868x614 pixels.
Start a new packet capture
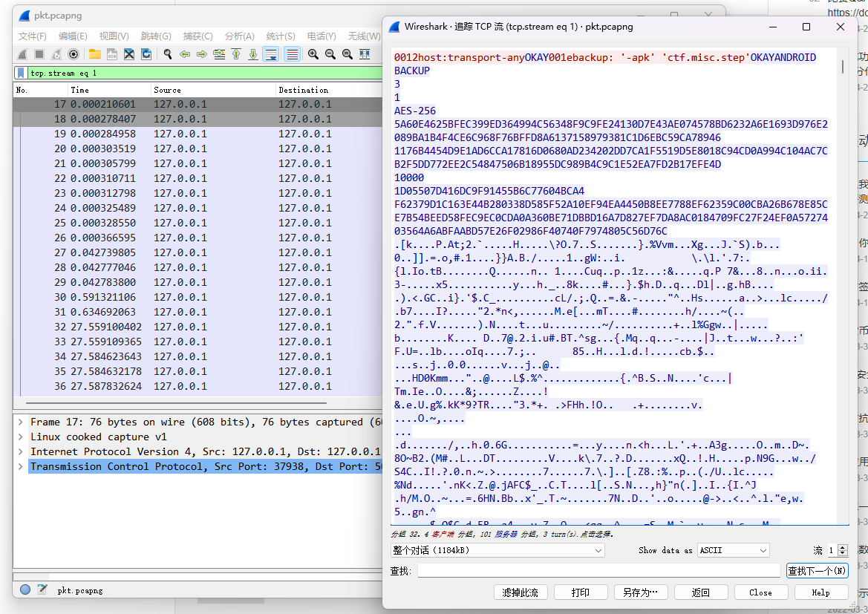(21, 54)
